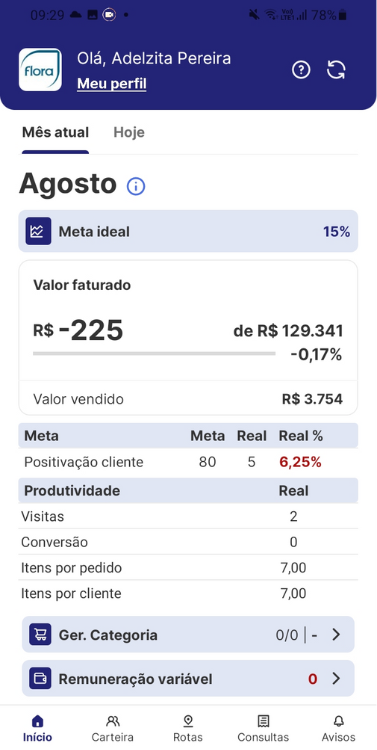Viewport: 377px width, 750px height.
Task: Tap the Valor faturado progress bar
Action: point(154,354)
